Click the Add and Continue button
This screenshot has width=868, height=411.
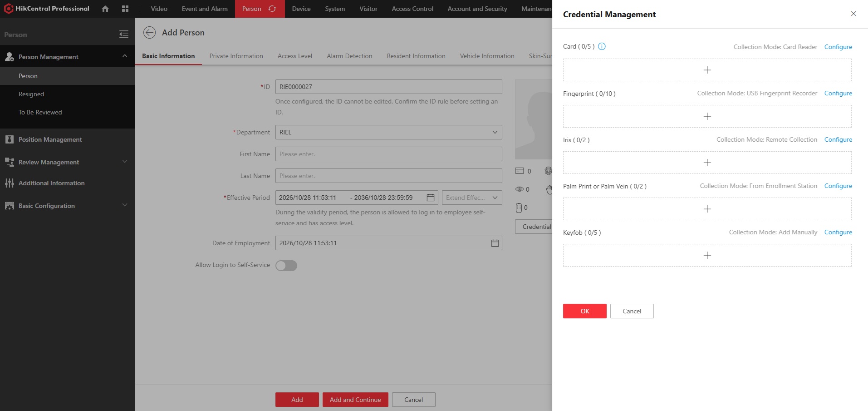pos(355,400)
